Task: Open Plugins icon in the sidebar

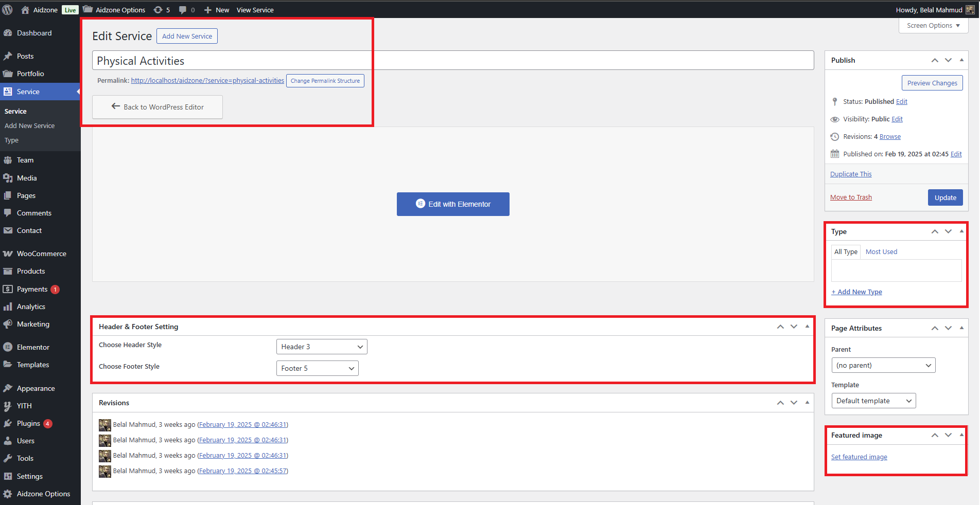Action: coord(8,423)
